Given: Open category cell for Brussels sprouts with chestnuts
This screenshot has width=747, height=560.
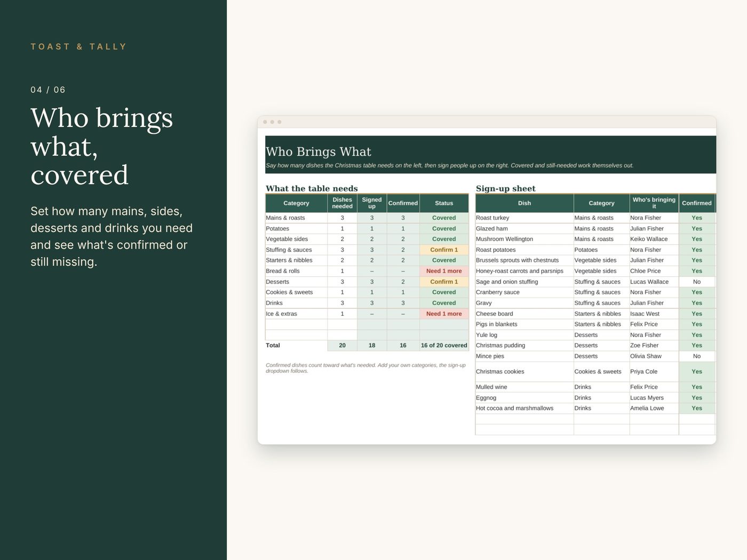Looking at the screenshot, I should tap(601, 260).
